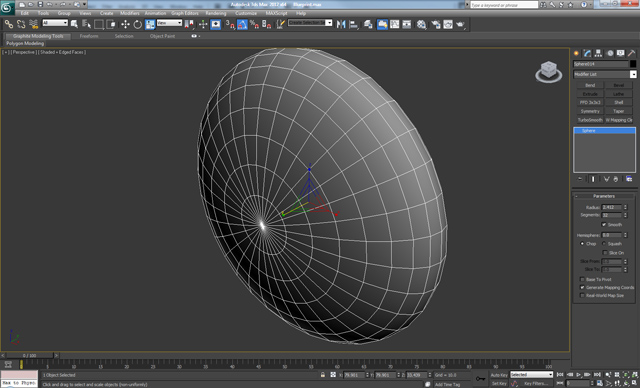Click Select and Manipulate icon
640x388 pixels.
pos(203,24)
